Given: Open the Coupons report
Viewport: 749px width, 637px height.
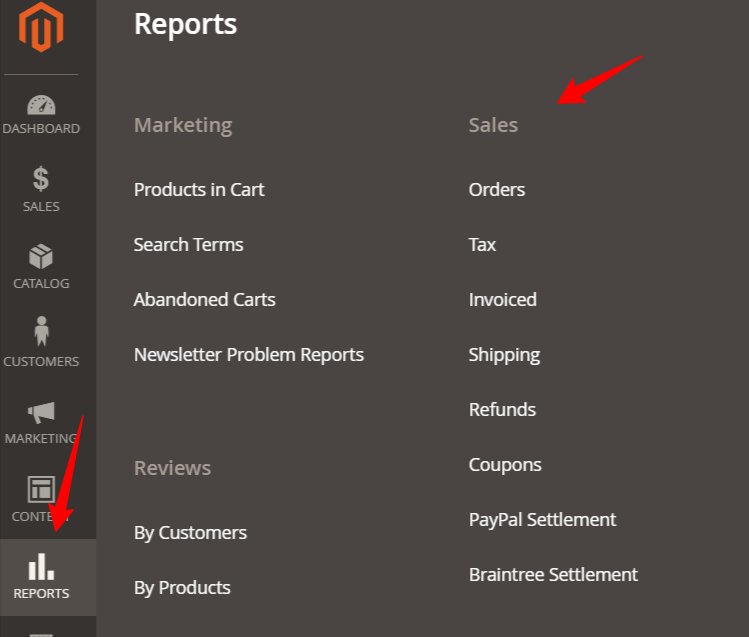Looking at the screenshot, I should click(x=505, y=465).
